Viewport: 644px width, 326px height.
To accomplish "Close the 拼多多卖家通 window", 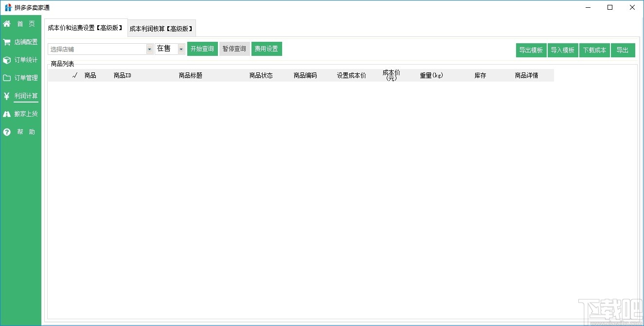I will [632, 7].
